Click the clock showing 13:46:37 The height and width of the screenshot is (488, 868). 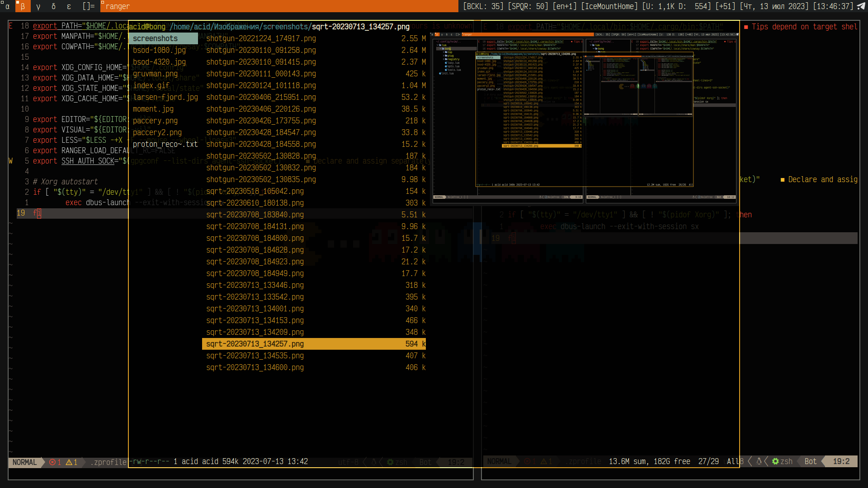[834, 6]
